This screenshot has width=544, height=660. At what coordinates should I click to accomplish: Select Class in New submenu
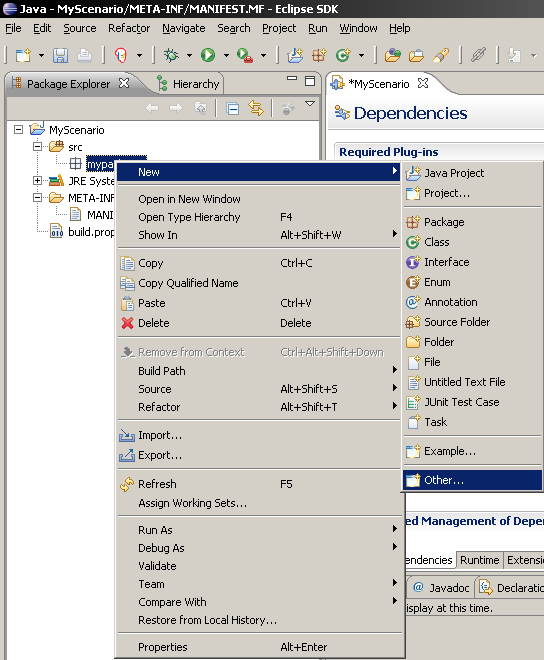472,242
